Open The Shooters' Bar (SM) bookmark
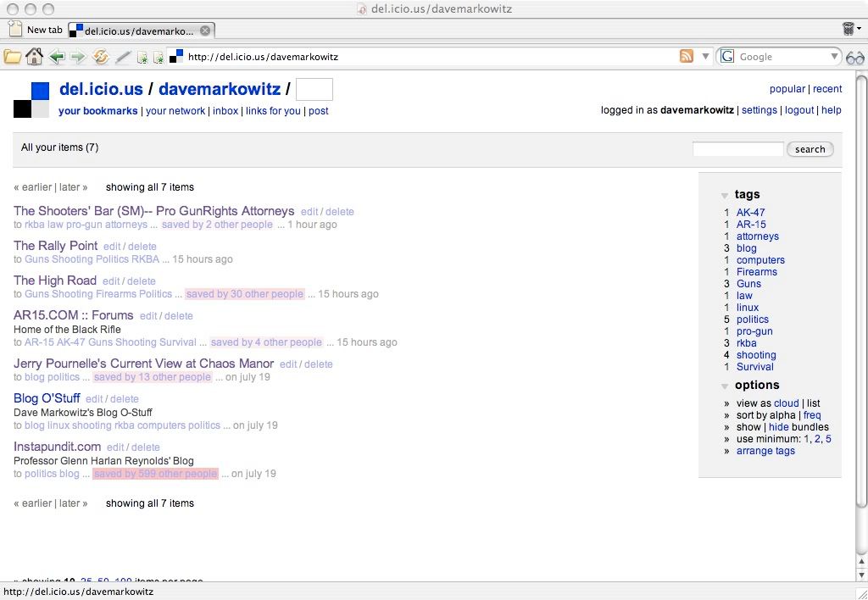 [x=154, y=211]
